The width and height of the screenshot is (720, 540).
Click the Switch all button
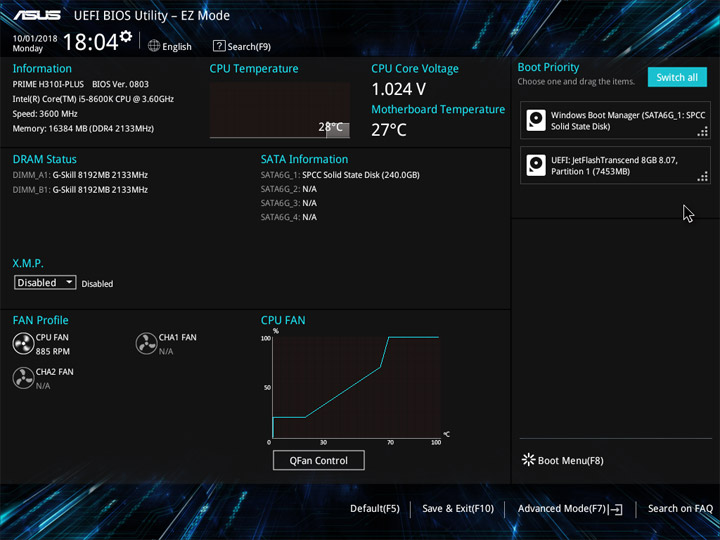point(677,77)
